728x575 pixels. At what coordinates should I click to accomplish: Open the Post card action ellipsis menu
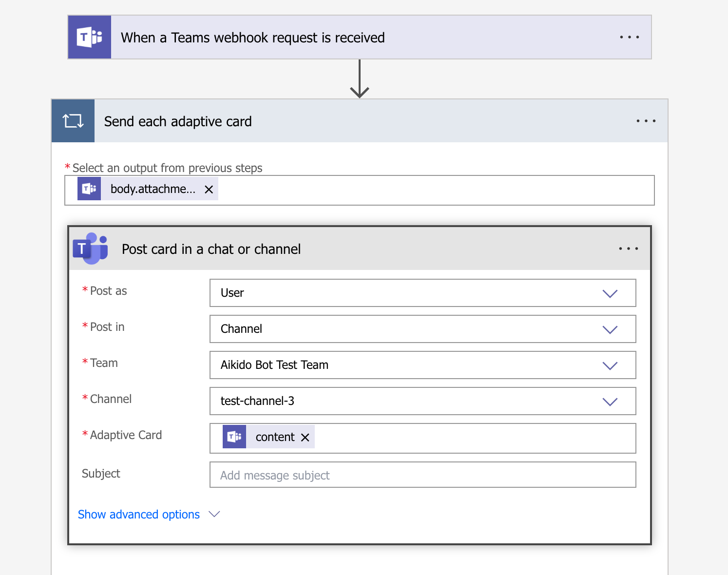pos(628,249)
